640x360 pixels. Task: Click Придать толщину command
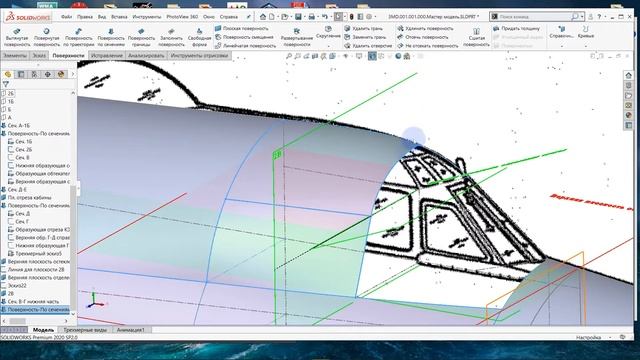[x=516, y=28]
